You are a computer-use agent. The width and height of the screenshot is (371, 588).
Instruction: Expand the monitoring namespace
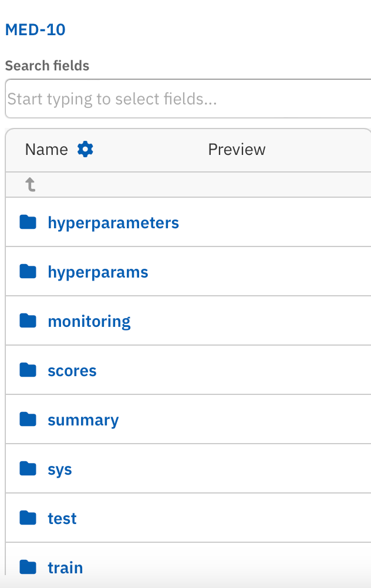pyautogui.click(x=89, y=322)
